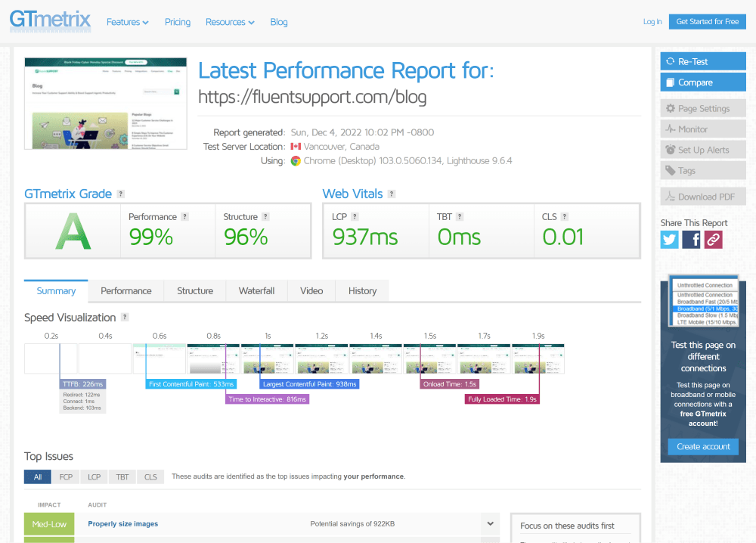
Task: Click the Re-Test button
Action: (703, 61)
